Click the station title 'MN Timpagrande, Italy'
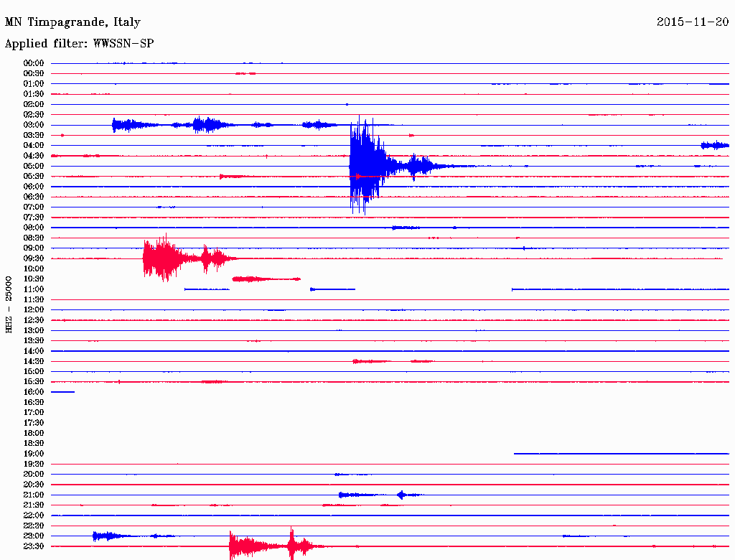Screen dimensions: 735x560 tap(72, 22)
